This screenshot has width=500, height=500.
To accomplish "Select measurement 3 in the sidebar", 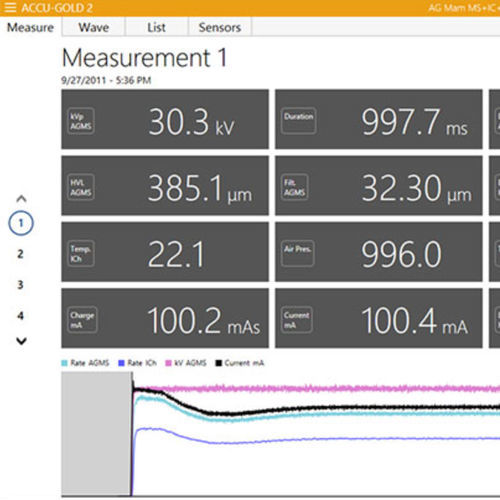I will (20, 285).
